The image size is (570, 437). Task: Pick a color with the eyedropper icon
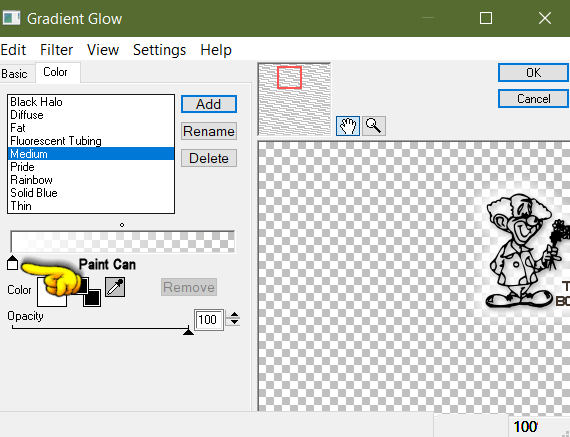coord(115,287)
